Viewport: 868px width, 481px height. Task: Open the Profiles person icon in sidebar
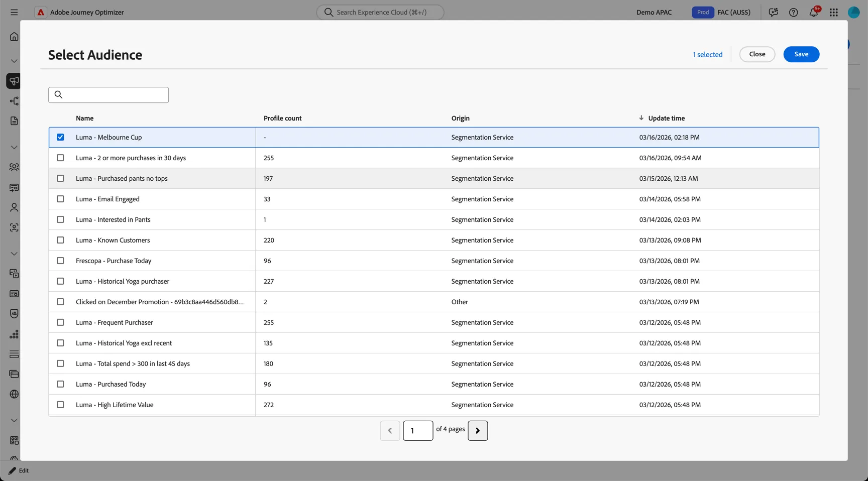click(14, 207)
